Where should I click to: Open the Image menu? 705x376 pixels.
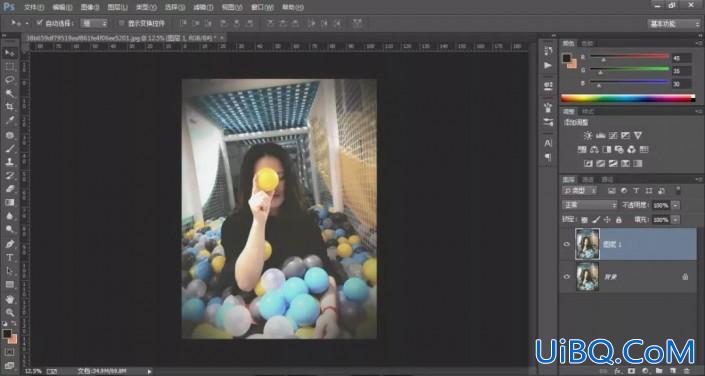pos(90,7)
